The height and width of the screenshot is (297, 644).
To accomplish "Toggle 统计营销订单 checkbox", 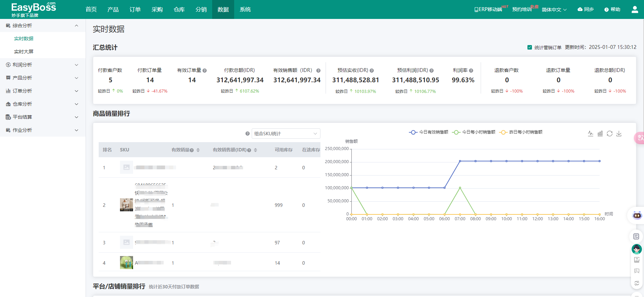I will [530, 47].
